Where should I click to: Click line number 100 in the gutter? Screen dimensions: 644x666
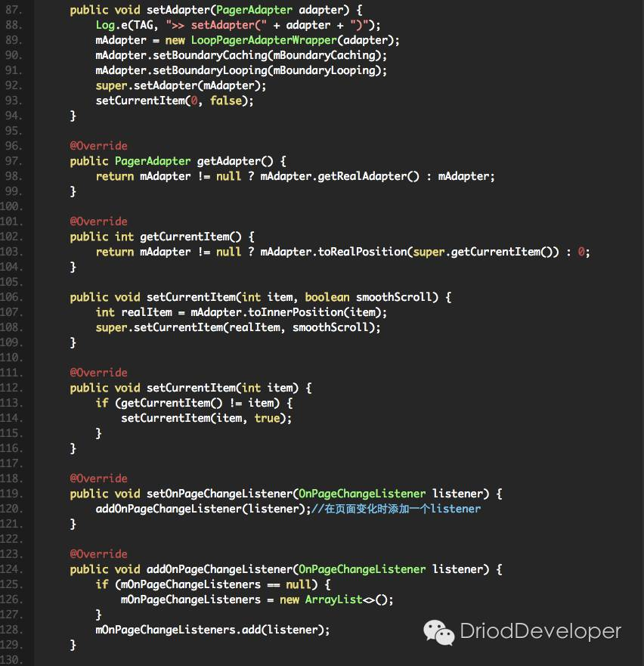click(11, 206)
